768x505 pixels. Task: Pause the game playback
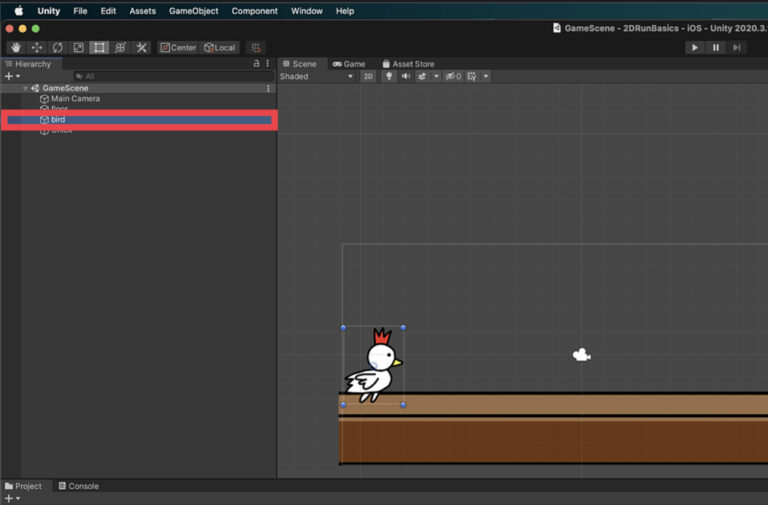716,48
